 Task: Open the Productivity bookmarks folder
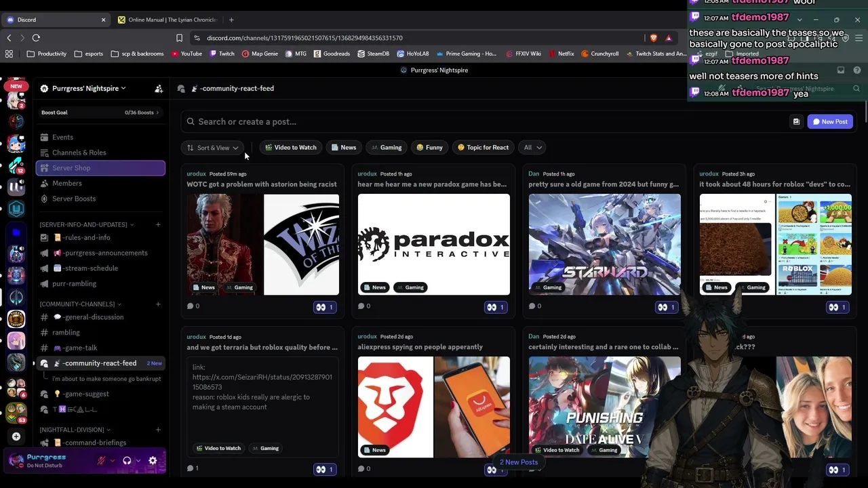coord(47,54)
